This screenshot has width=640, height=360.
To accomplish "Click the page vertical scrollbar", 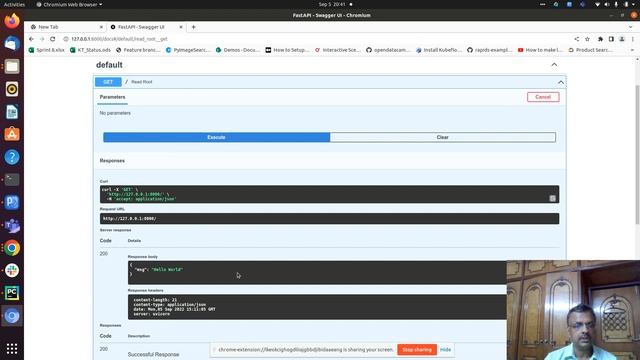I will coord(637,155).
